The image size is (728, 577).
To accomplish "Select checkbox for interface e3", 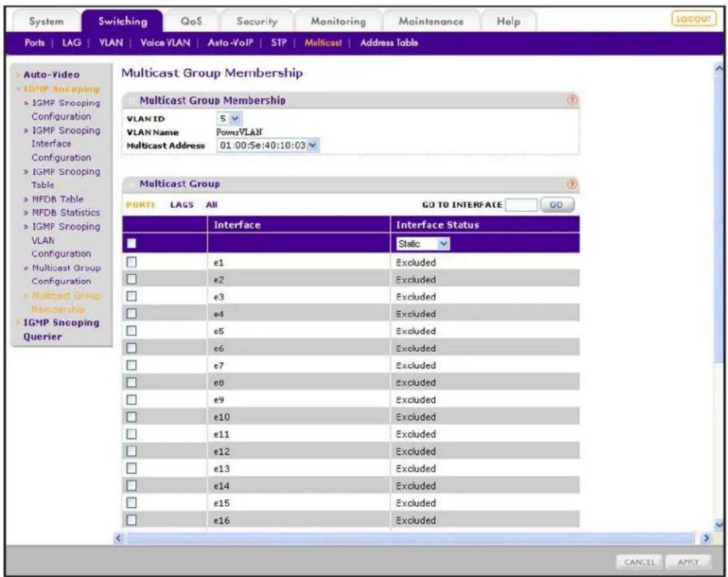I will pos(131,296).
